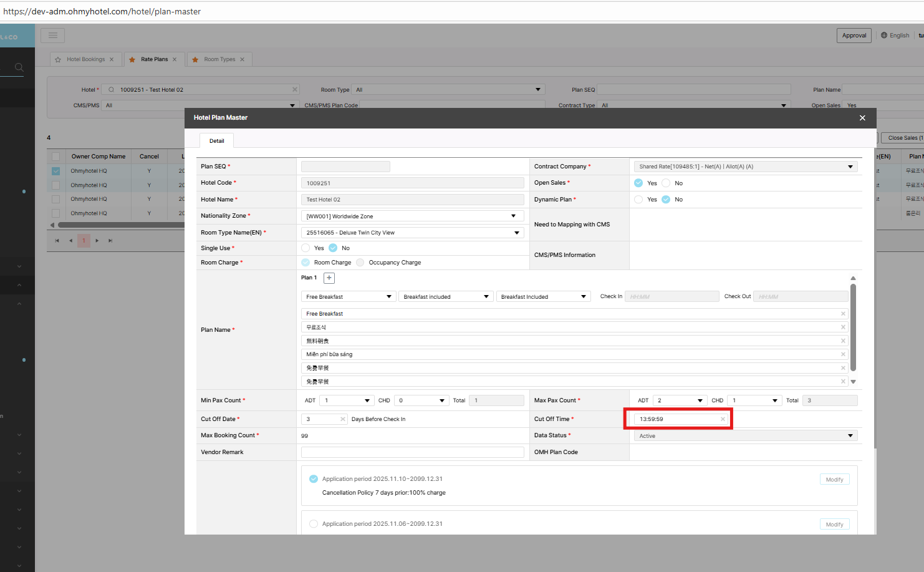Select No for Open Sales
Screen dimensions: 924x572
tap(666, 183)
